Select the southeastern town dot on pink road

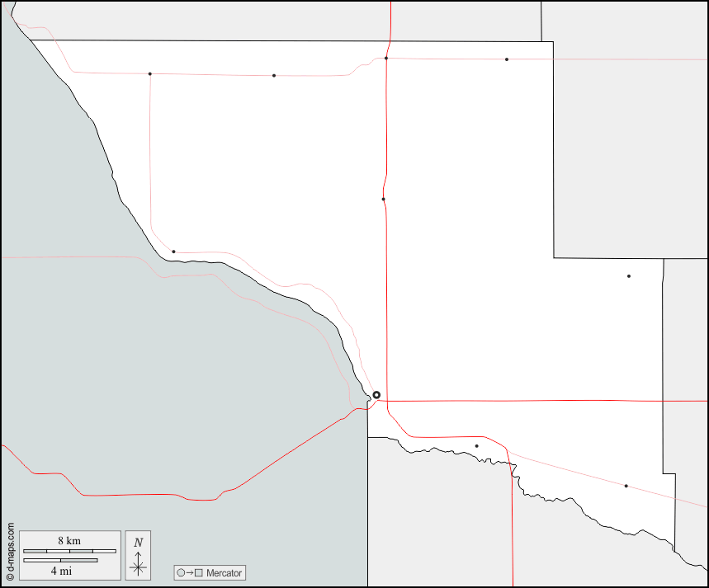626,486
